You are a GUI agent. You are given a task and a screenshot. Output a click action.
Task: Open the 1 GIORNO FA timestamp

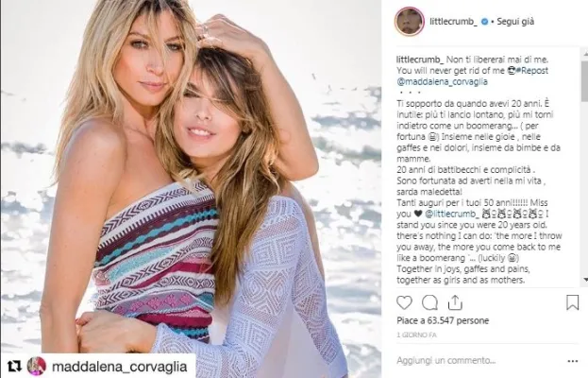coord(416,335)
